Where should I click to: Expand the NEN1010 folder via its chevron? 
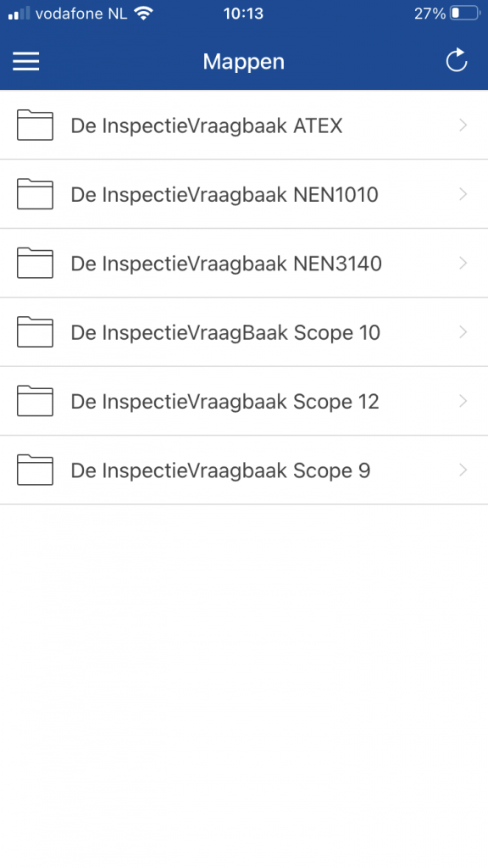(463, 194)
